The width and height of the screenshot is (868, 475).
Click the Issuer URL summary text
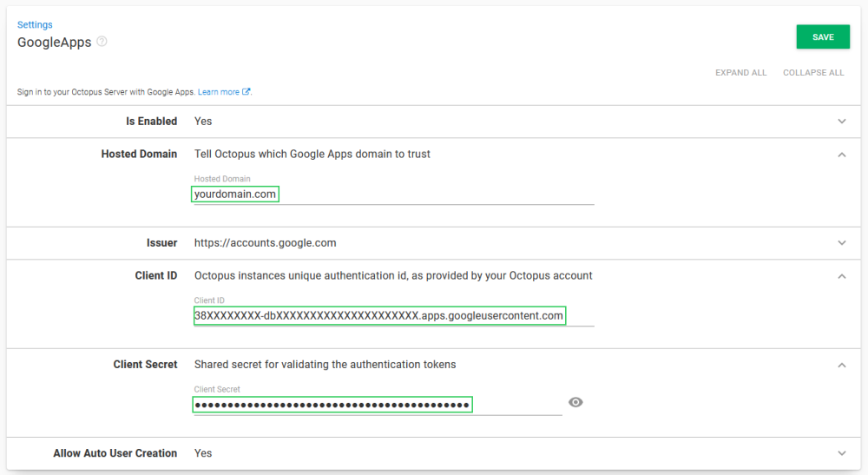[265, 243]
